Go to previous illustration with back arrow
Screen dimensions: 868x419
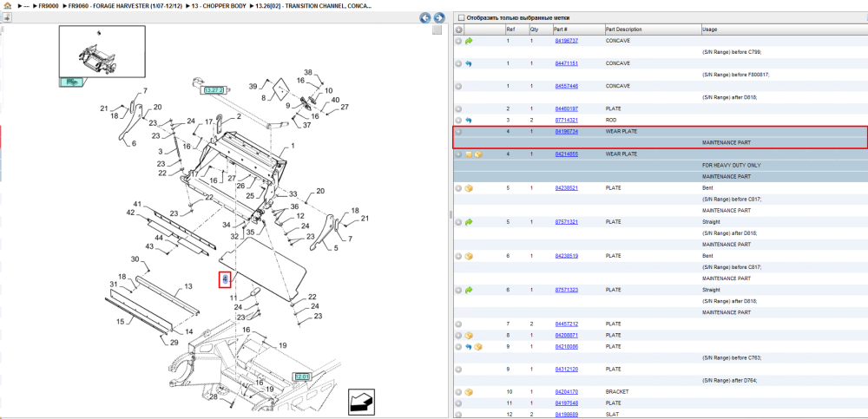(425, 17)
